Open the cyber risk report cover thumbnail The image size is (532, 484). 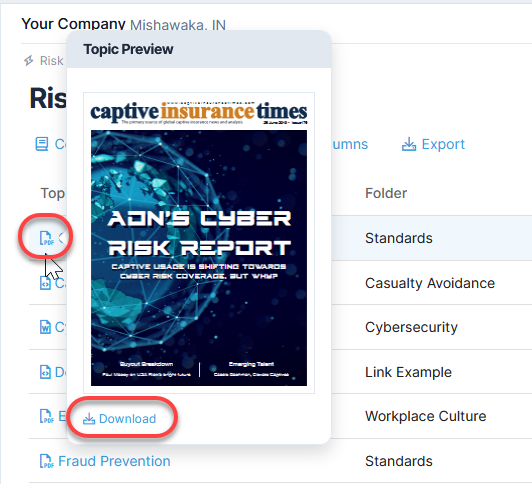coord(199,243)
